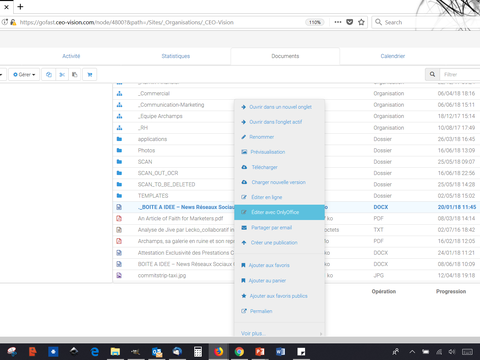The width and height of the screenshot is (480, 360).
Task: Click folder icon beside TEMPLATES
Action: (x=119, y=196)
